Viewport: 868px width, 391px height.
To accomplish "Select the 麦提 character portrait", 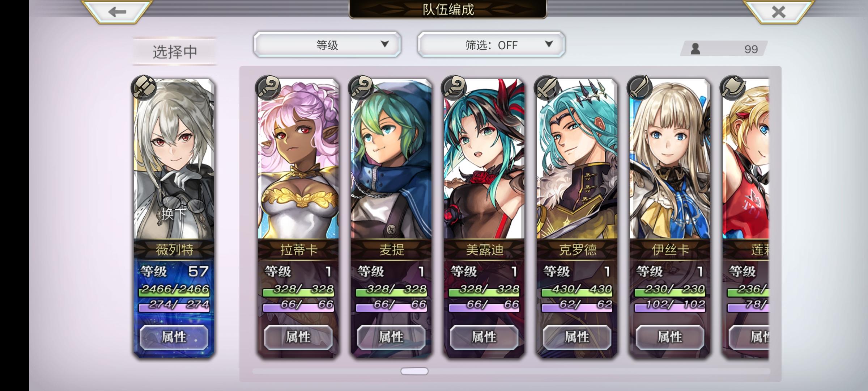I will (x=391, y=159).
